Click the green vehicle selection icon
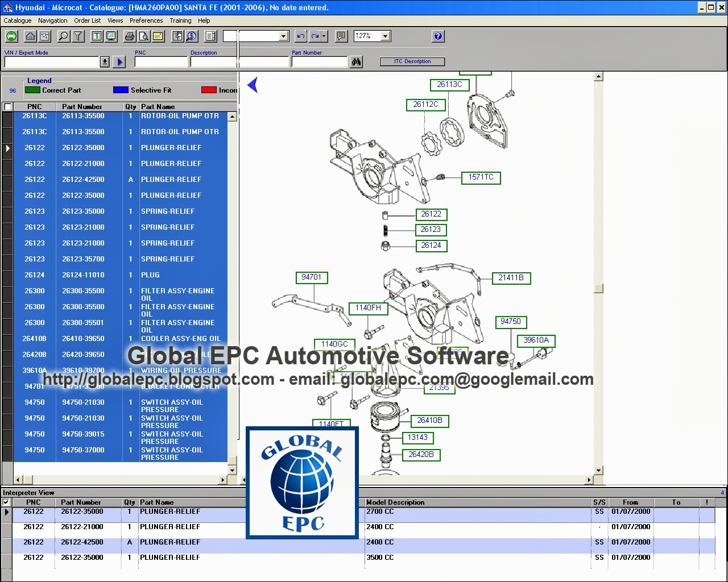 [11, 36]
